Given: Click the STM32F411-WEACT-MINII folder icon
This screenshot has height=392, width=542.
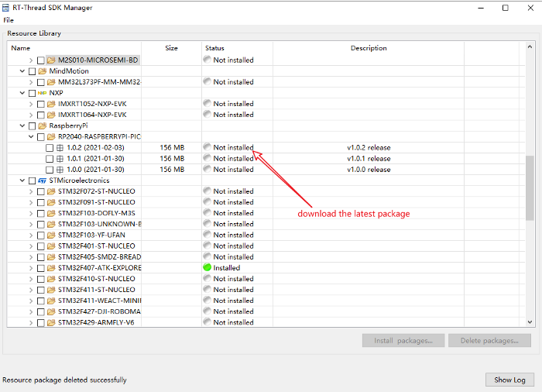Looking at the screenshot, I should pos(51,301).
